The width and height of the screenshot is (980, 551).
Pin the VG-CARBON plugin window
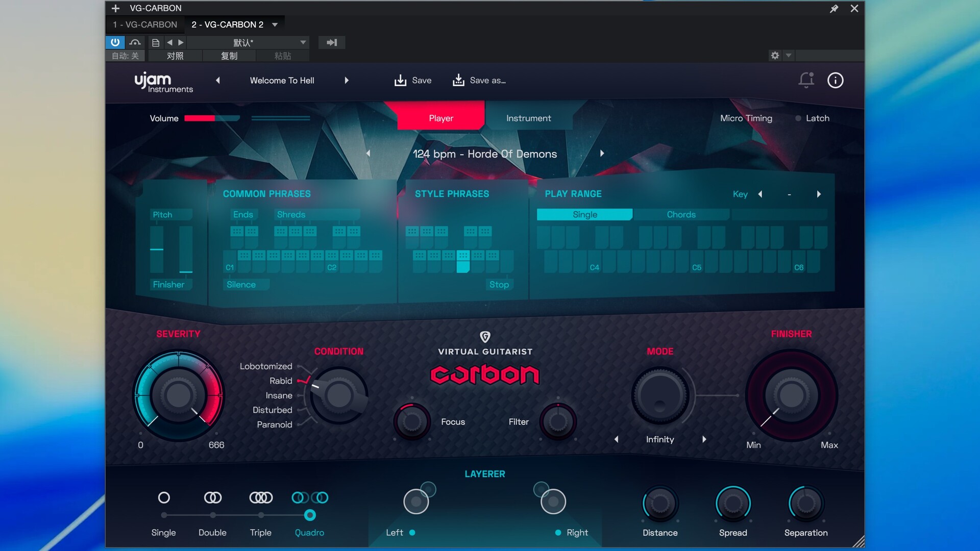(x=834, y=9)
